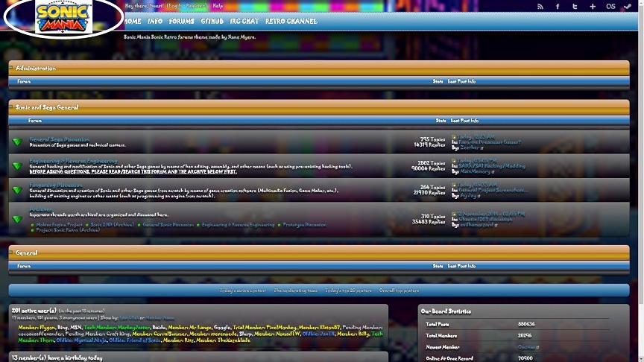Click '2862 Topics' stat text
Image resolution: width=644 pixels, height=362 pixels.
(x=432, y=163)
